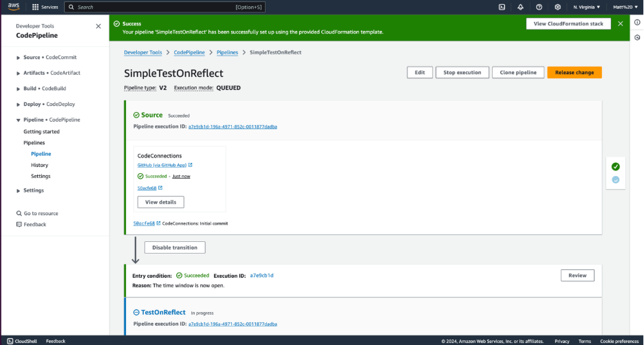The width and height of the screenshot is (644, 345).
Task: Close the Developer Tools side panel
Action: tap(98, 26)
